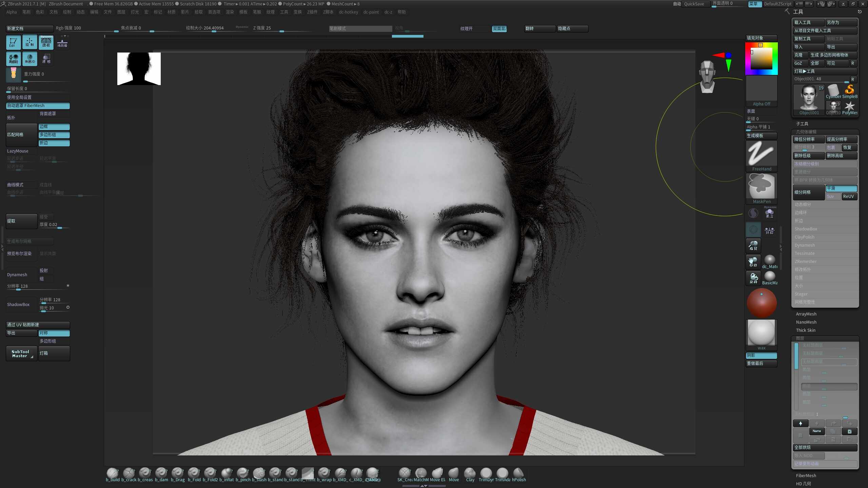Screen dimensions: 868x488
Task: Select the b_inflat brush icon
Action: [x=226, y=474]
